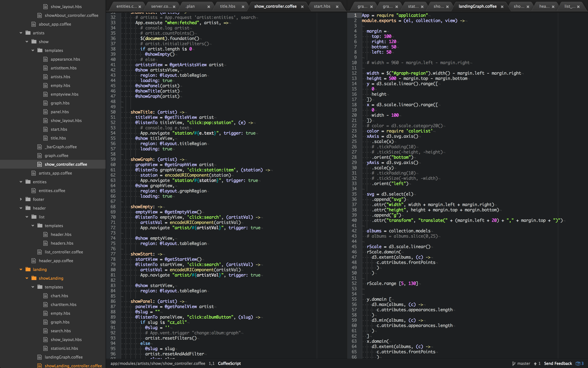The height and width of the screenshot is (368, 588).
Task: Click Send Feedback in the status bar
Action: click(x=558, y=363)
